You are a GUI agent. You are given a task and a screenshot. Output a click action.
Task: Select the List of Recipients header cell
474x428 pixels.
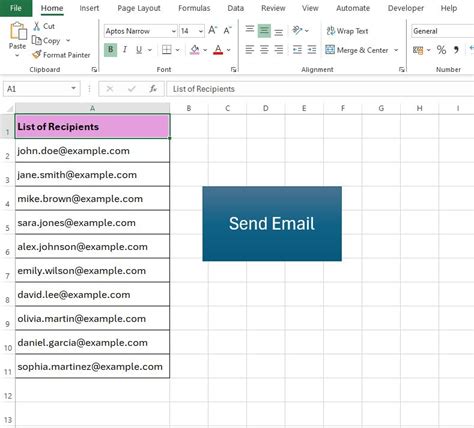pyautogui.click(x=92, y=126)
